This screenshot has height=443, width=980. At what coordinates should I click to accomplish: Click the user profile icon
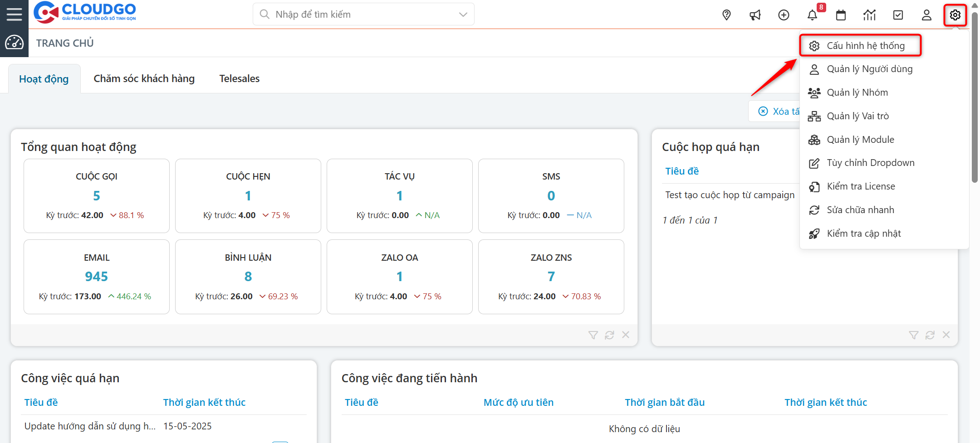[x=926, y=15]
